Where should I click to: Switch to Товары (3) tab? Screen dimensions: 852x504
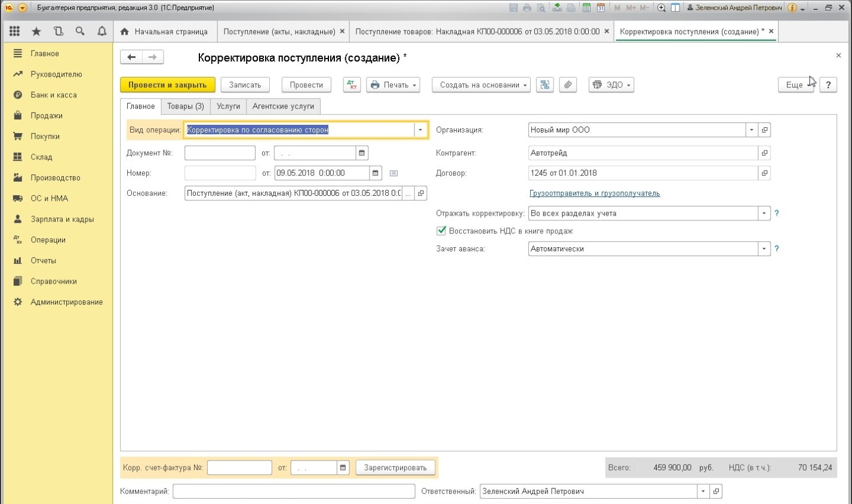tap(185, 106)
